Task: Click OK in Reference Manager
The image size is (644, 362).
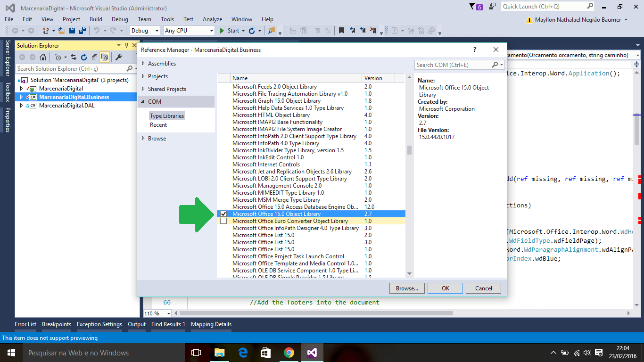Action: click(x=446, y=288)
